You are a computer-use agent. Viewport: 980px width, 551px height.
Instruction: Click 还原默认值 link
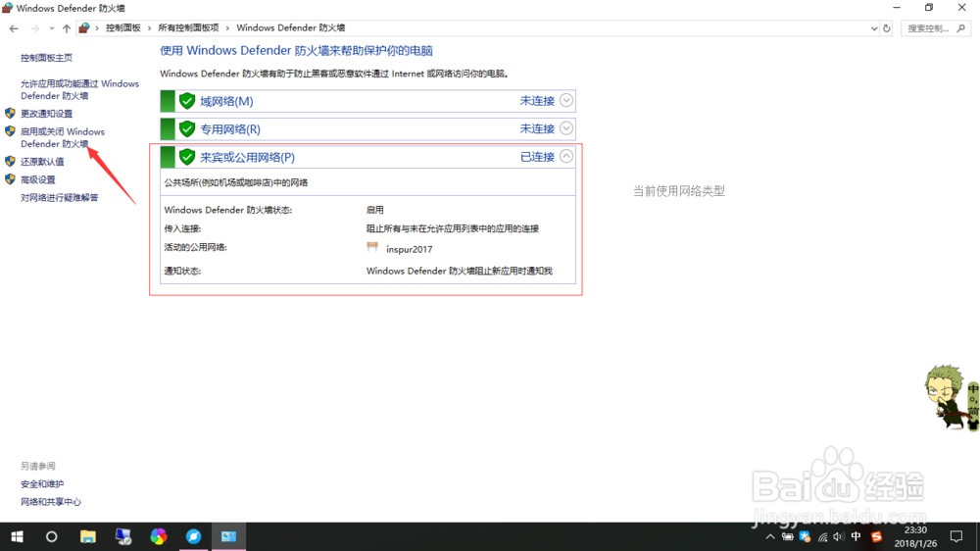point(42,162)
